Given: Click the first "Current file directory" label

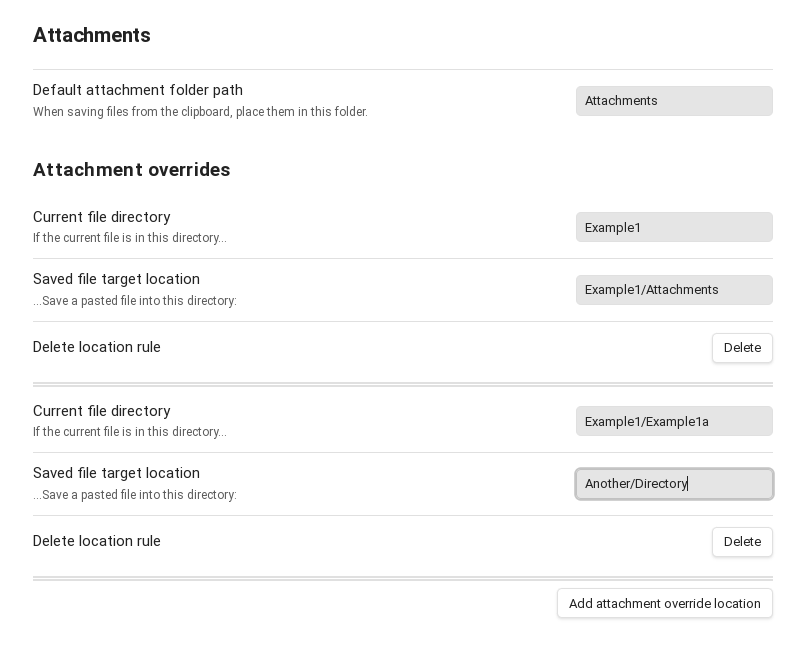Looking at the screenshot, I should click(102, 217).
